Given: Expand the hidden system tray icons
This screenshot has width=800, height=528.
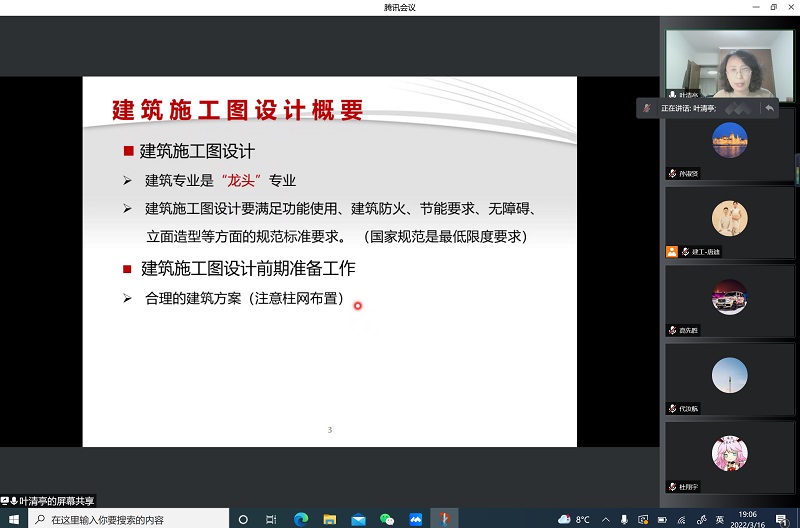Looking at the screenshot, I should click(x=606, y=519).
